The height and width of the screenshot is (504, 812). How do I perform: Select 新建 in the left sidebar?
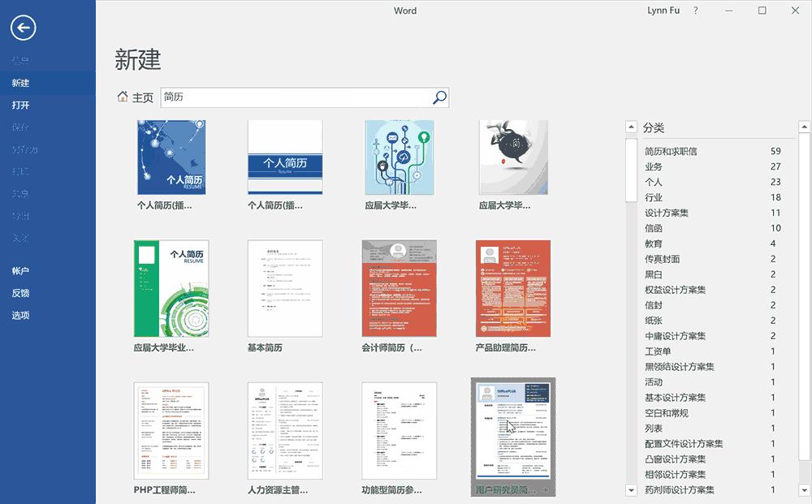click(19, 82)
